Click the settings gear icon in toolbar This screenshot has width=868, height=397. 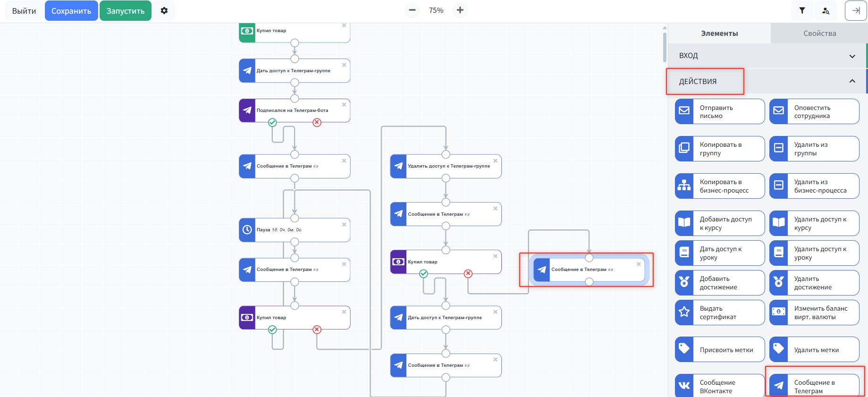pos(164,10)
